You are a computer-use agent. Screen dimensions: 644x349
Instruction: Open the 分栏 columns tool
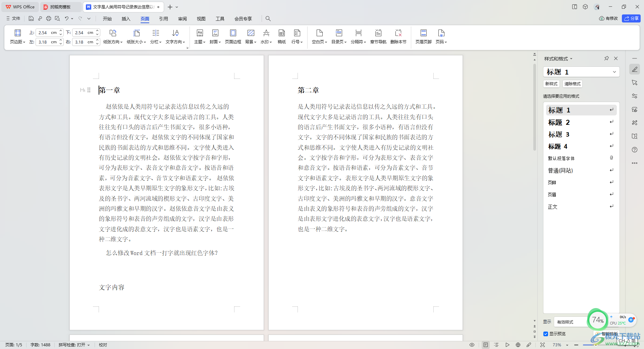(x=156, y=37)
